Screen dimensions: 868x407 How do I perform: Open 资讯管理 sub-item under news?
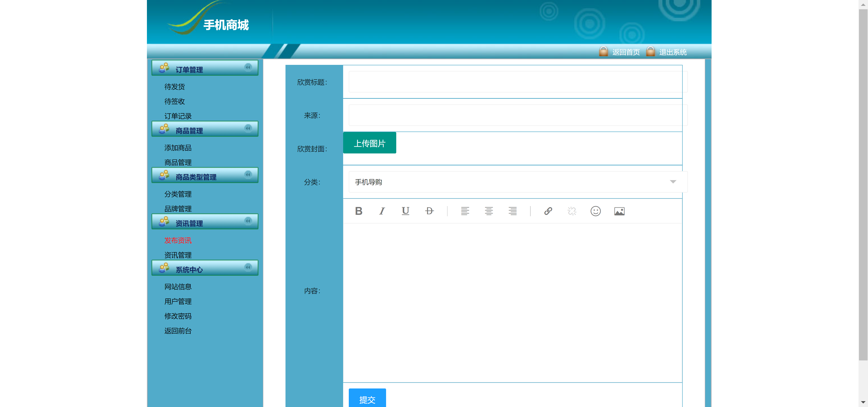pos(178,255)
